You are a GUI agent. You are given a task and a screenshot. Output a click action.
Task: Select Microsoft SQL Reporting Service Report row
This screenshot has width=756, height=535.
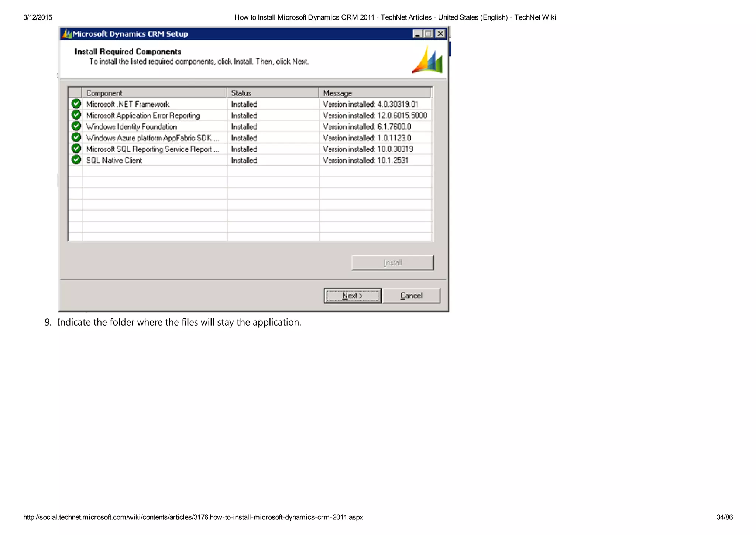250,149
